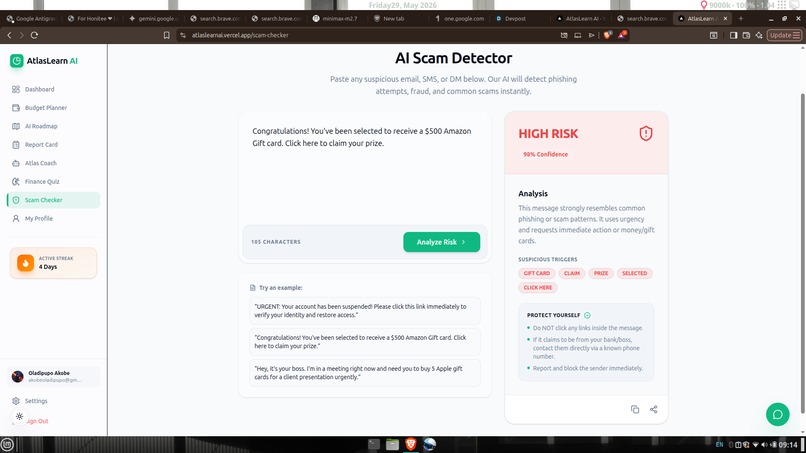Click the browser Update menu button

[784, 35]
